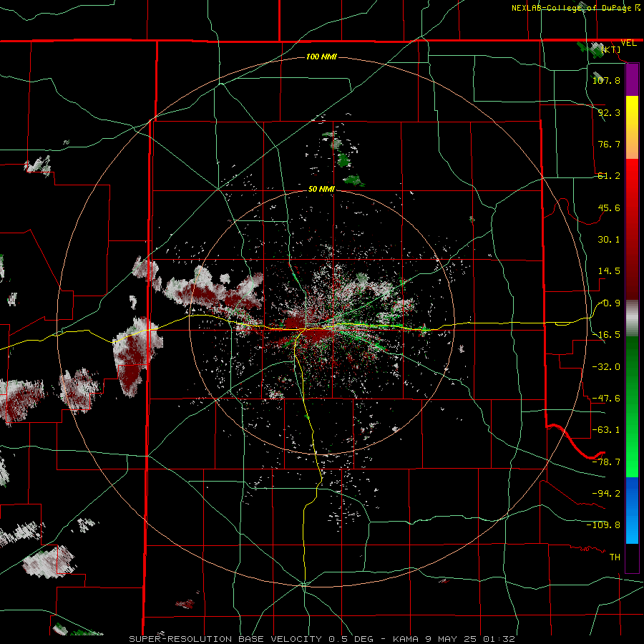Select the 76.7 scale value
The width and height of the screenshot is (644, 644).
pyautogui.click(x=609, y=144)
